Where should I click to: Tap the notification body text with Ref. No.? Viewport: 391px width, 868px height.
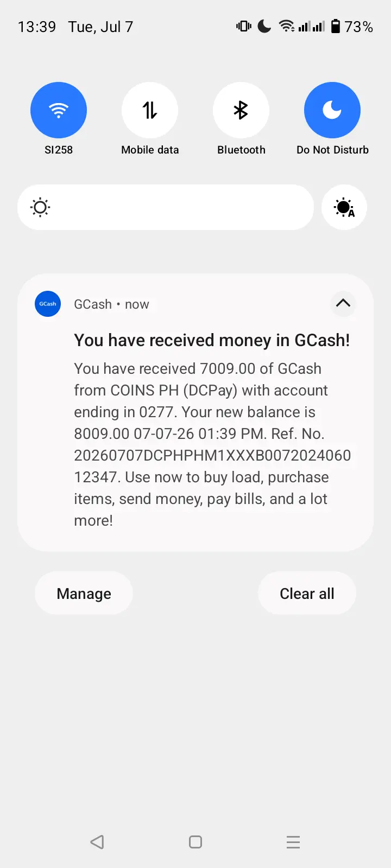tap(212, 444)
